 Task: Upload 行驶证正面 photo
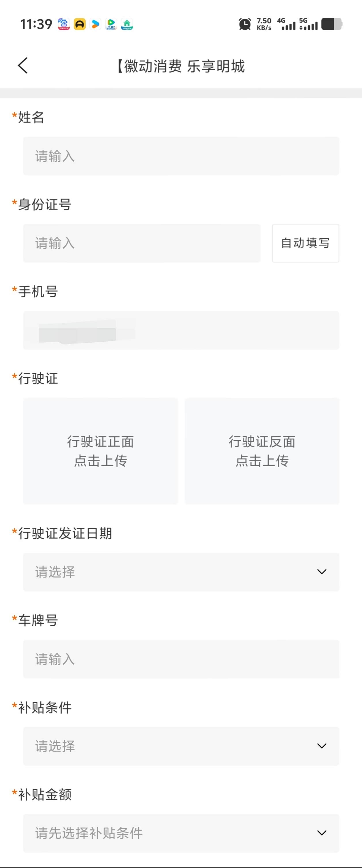click(x=100, y=451)
